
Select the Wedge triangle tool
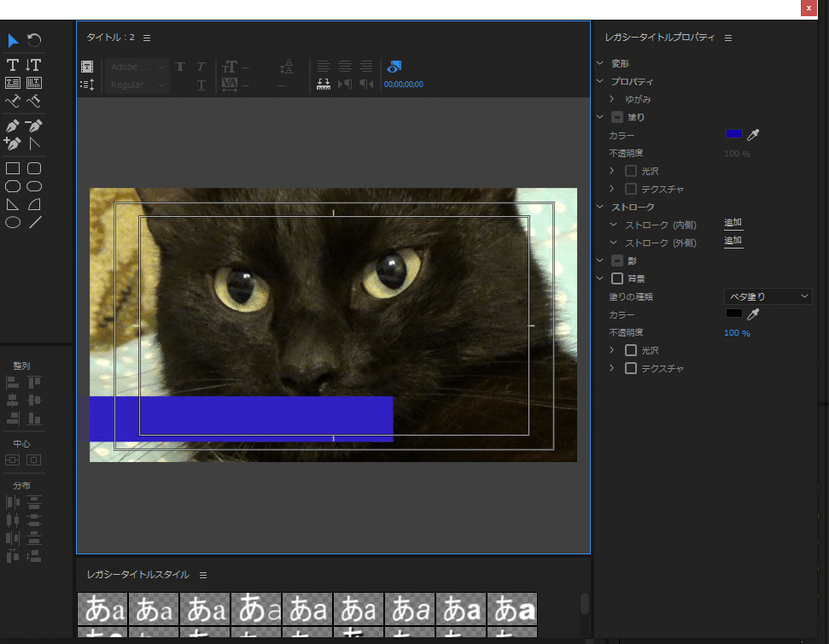(13, 204)
